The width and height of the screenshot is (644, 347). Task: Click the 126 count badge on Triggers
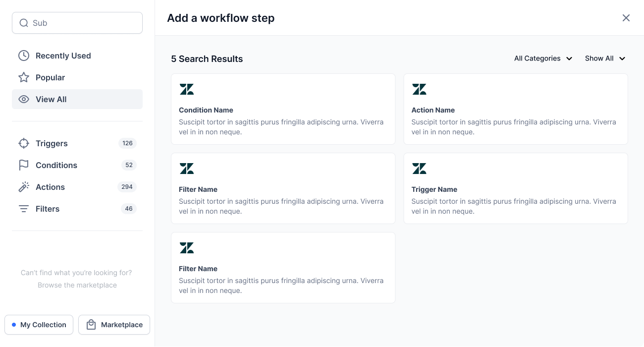tap(127, 143)
